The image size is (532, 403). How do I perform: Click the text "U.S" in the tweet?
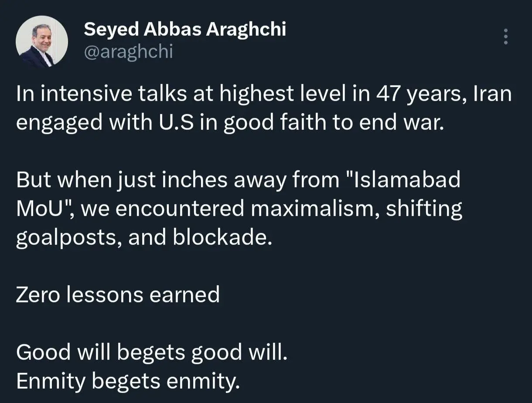177,123
